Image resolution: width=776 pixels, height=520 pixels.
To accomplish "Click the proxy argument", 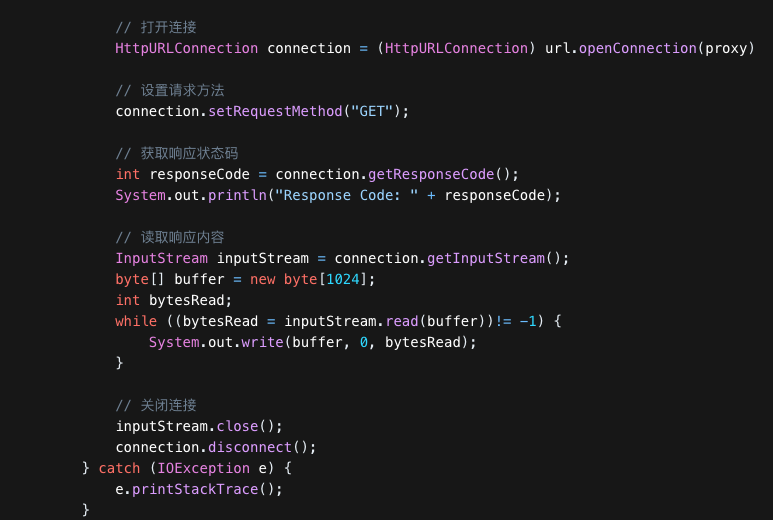I will 726,48.
